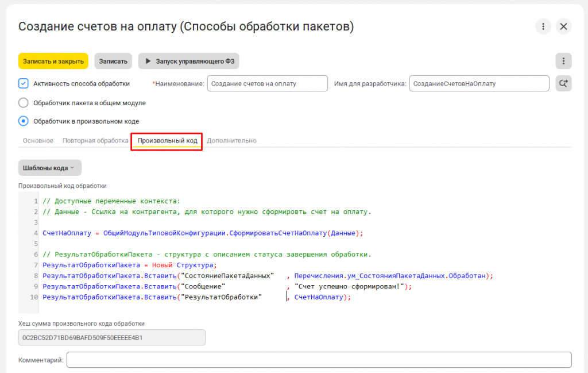Image resolution: width=588 pixels, height=373 pixels.
Task: Switch to the Основное tab
Action: [38, 141]
